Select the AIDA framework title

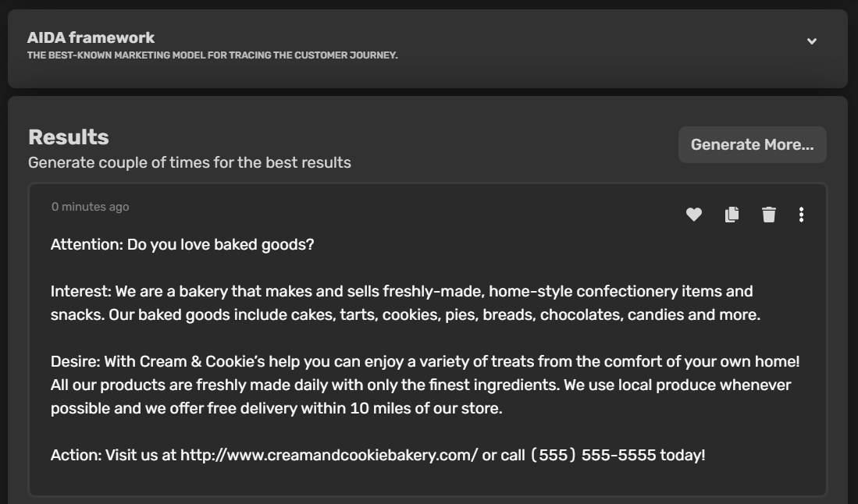[91, 37]
